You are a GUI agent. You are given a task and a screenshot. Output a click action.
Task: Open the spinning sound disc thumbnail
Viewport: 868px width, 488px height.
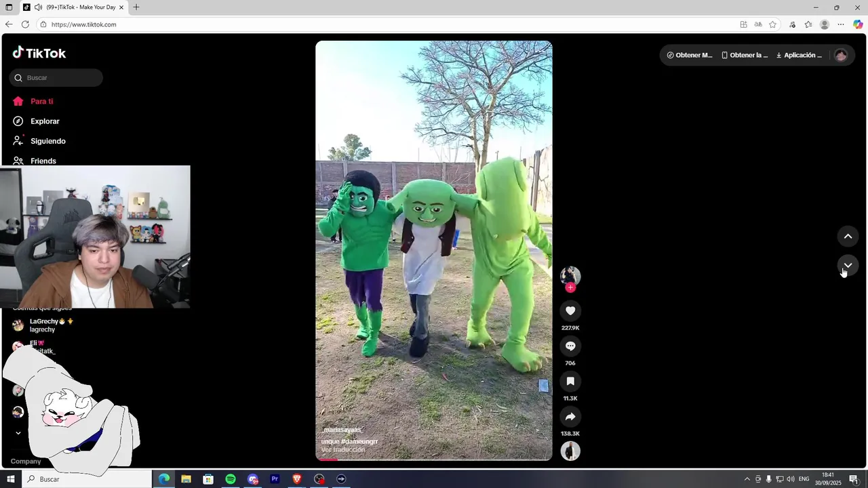click(x=570, y=451)
